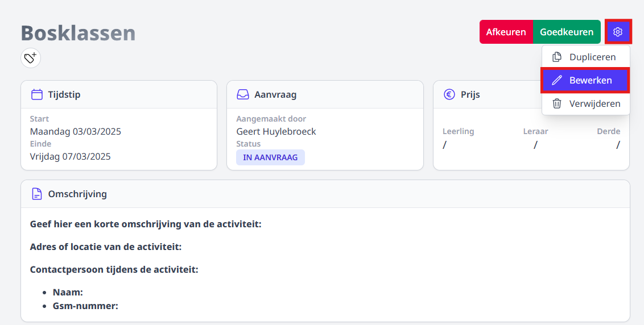Click the duplicate pages icon in menu
This screenshot has height=325, width=644.
pos(556,57)
